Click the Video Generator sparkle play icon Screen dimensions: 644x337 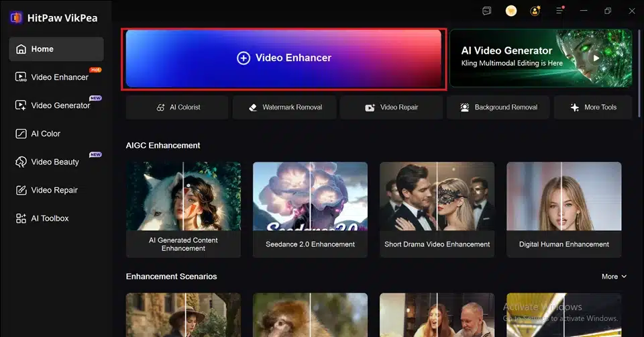tap(21, 105)
